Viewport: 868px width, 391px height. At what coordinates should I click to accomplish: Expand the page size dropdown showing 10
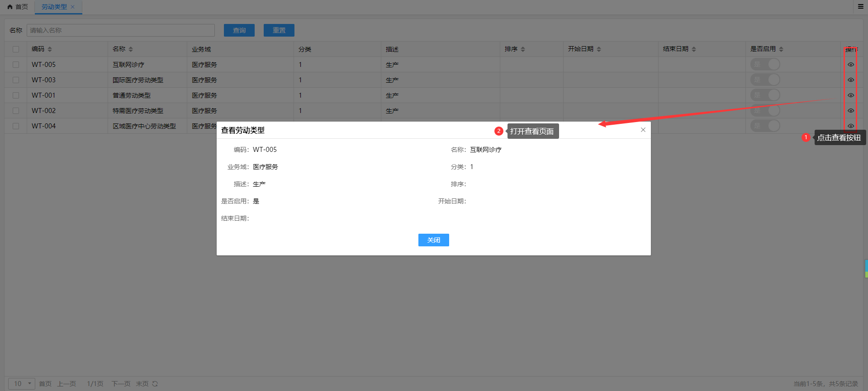coord(22,384)
